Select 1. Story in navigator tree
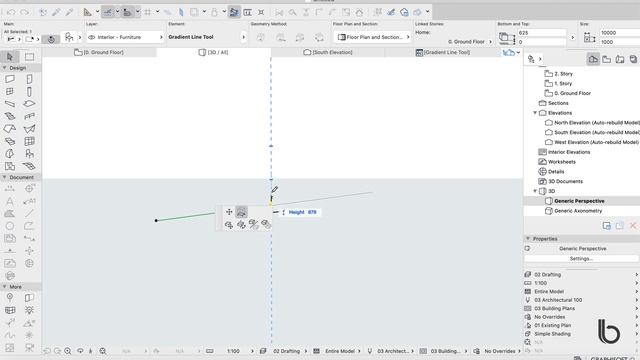 coord(563,83)
